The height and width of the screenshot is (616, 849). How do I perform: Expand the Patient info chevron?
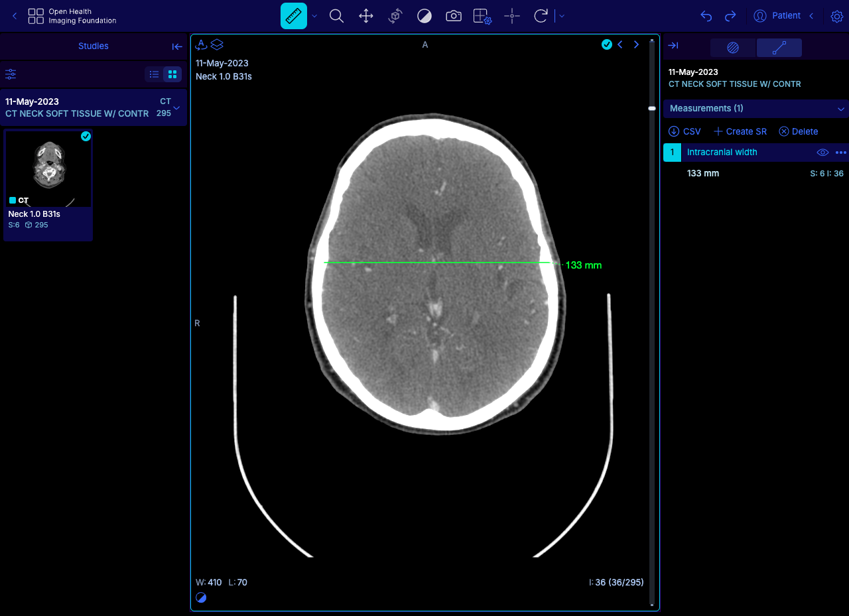point(811,16)
